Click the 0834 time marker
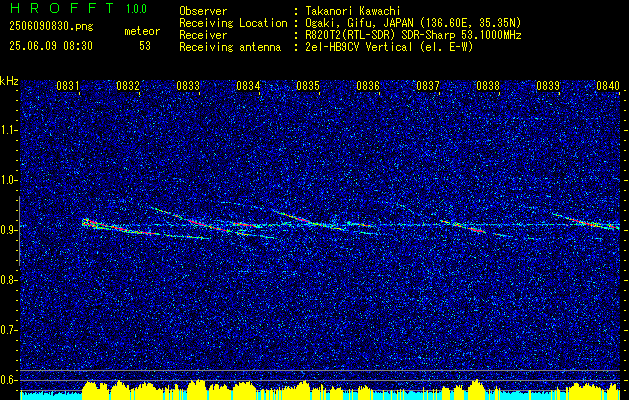 tap(248, 85)
